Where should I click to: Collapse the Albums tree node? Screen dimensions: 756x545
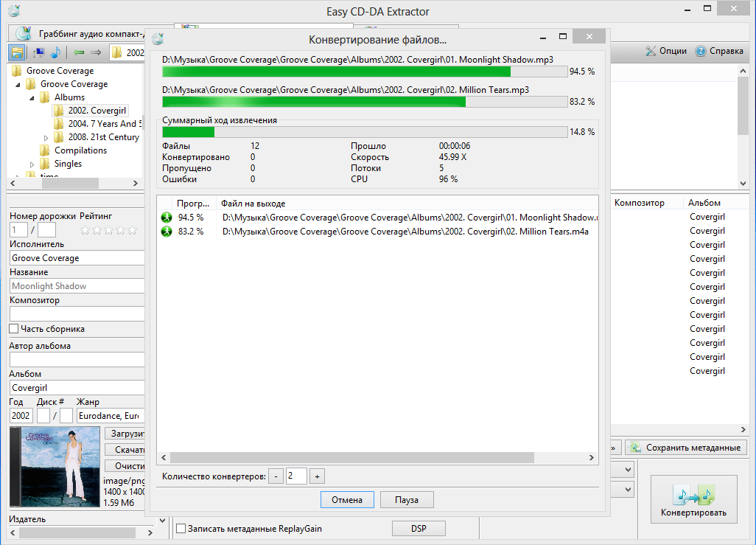(x=32, y=98)
